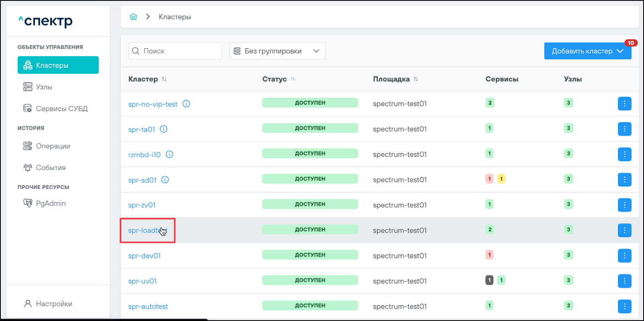
Task: Click the home breadcrumb icon
Action: (133, 17)
